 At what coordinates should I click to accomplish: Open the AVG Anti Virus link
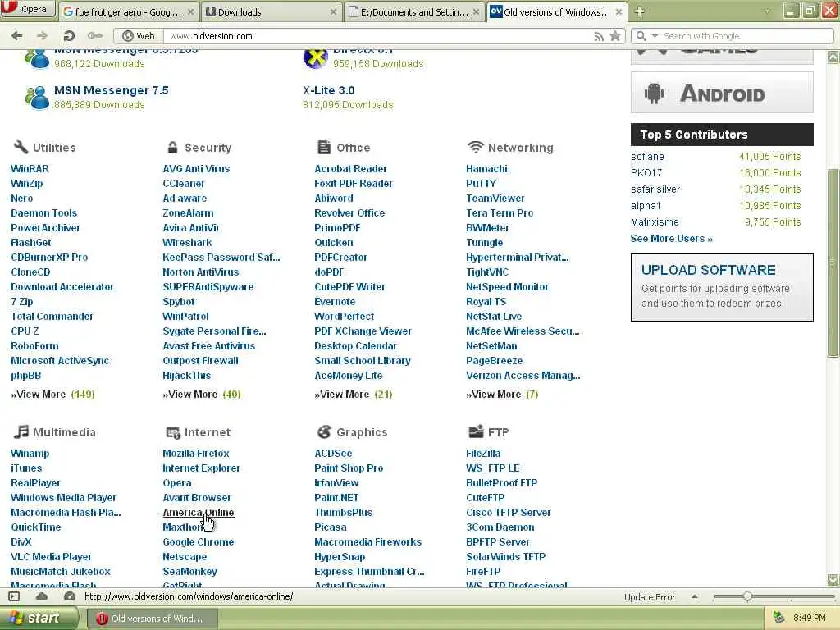(196, 168)
